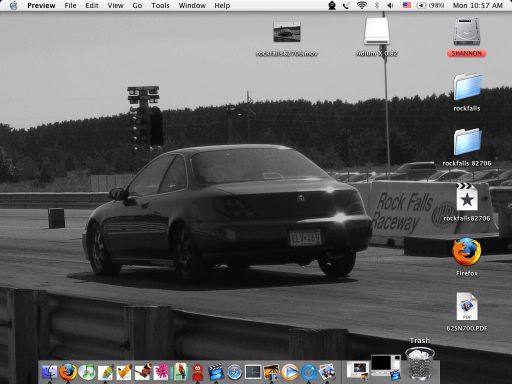This screenshot has width=512, height=384.
Task: Open the Tools menu
Action: 160,5
